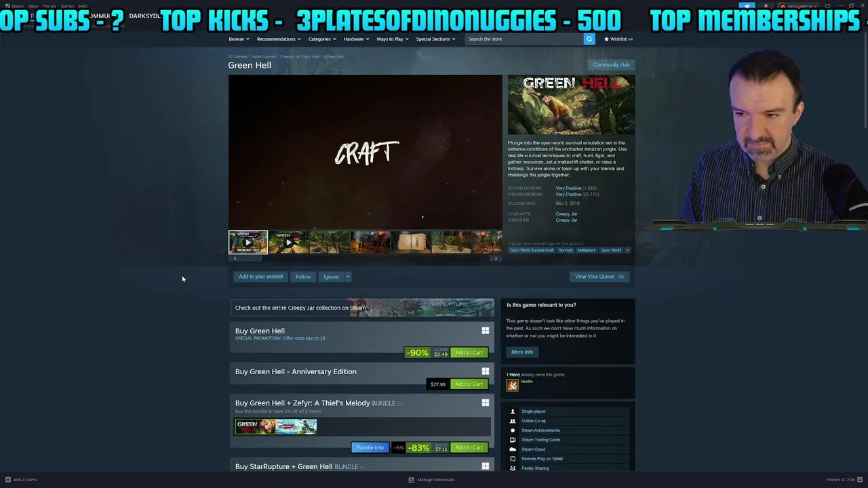The image size is (868, 488).
Task: Click the Search the store field
Action: point(524,39)
